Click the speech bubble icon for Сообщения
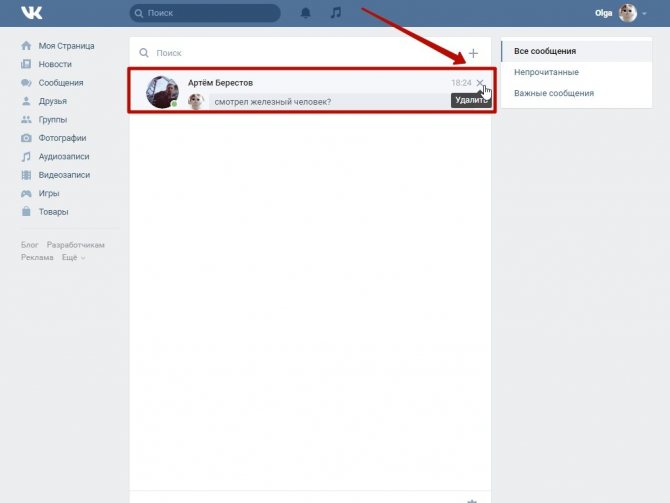The height and width of the screenshot is (503, 670). click(x=26, y=82)
